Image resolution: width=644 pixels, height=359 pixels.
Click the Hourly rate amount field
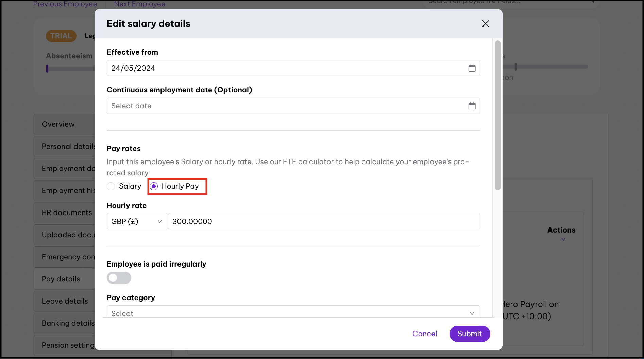tap(323, 222)
